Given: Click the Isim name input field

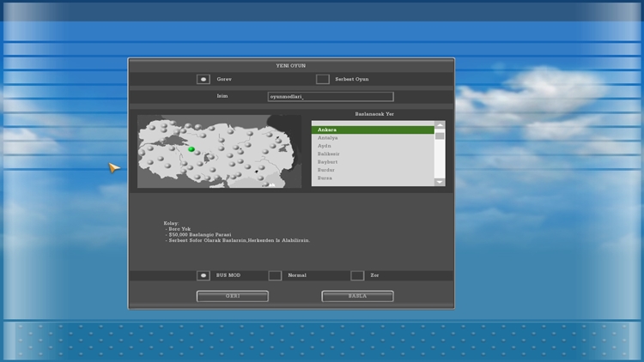Looking at the screenshot, I should coord(331,97).
